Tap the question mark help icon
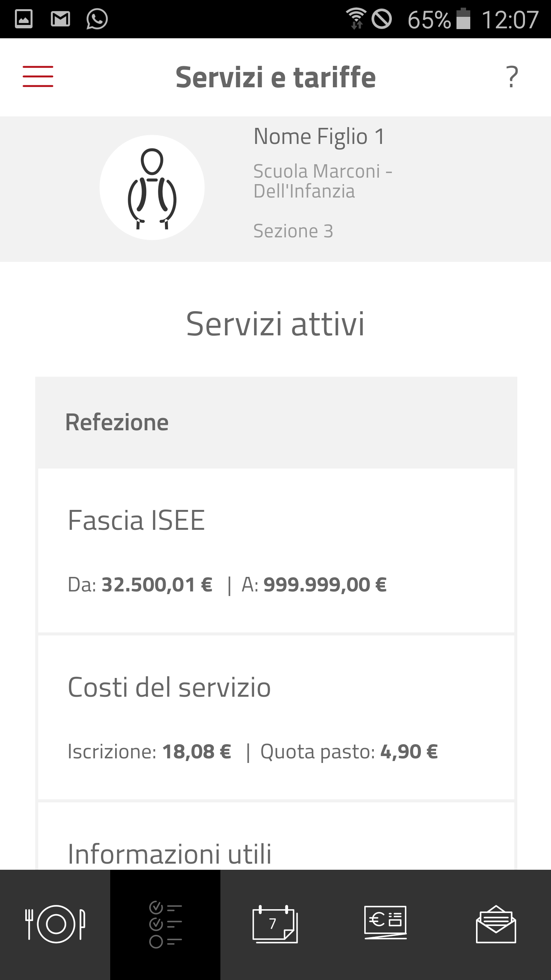The image size is (551, 980). [512, 77]
